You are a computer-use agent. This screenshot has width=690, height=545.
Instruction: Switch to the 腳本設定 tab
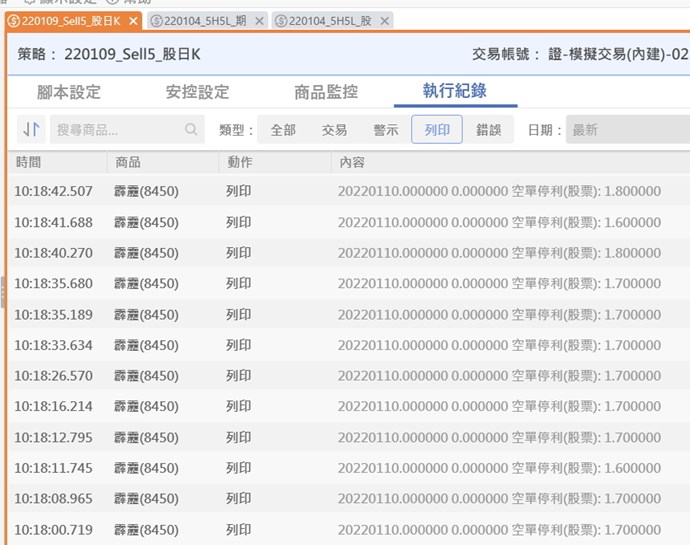[69, 92]
